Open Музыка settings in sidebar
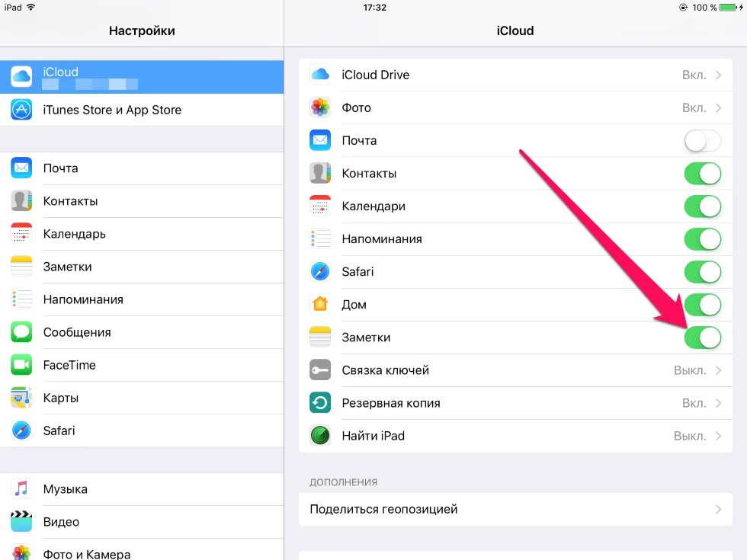 142,489
